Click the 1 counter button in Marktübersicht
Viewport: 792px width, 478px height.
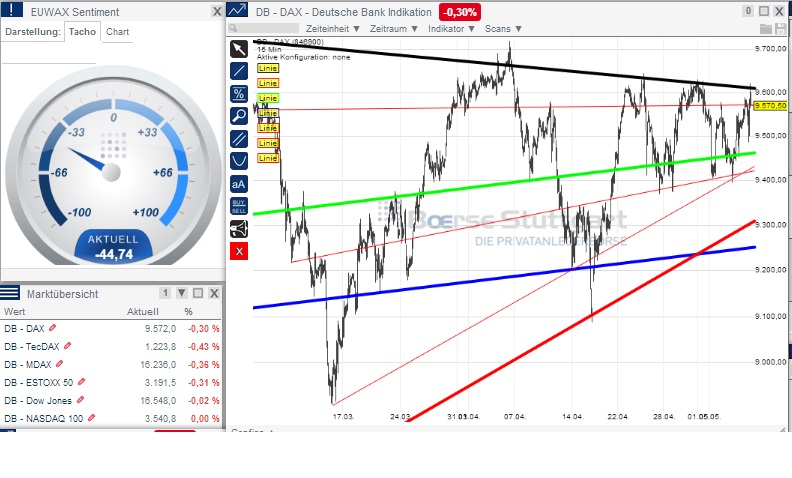(x=165, y=293)
